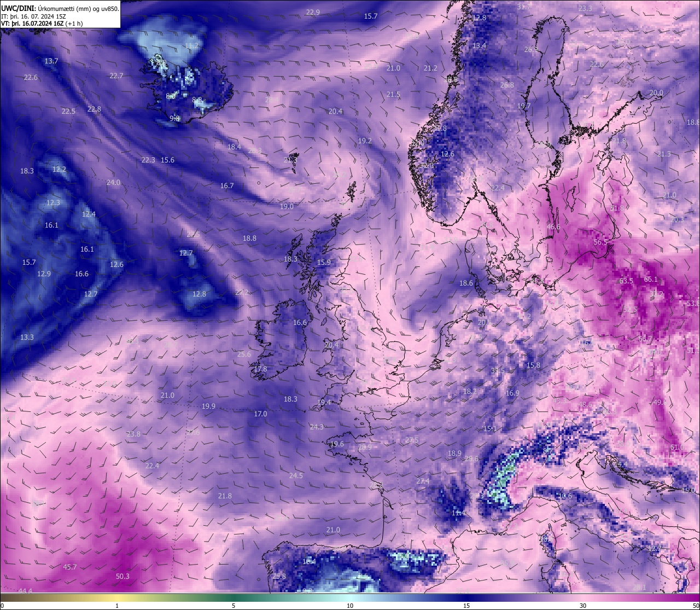
Task: Click the 24.0 value label
Action: click(x=113, y=182)
